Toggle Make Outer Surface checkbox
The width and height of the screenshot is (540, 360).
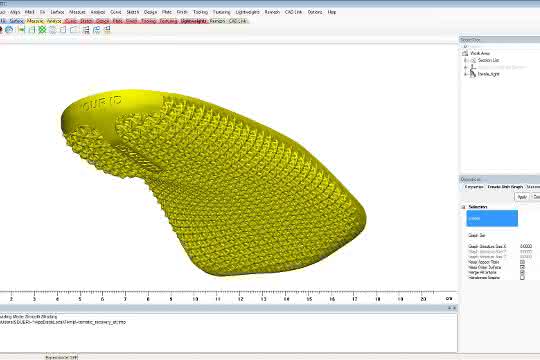[x=522, y=267]
